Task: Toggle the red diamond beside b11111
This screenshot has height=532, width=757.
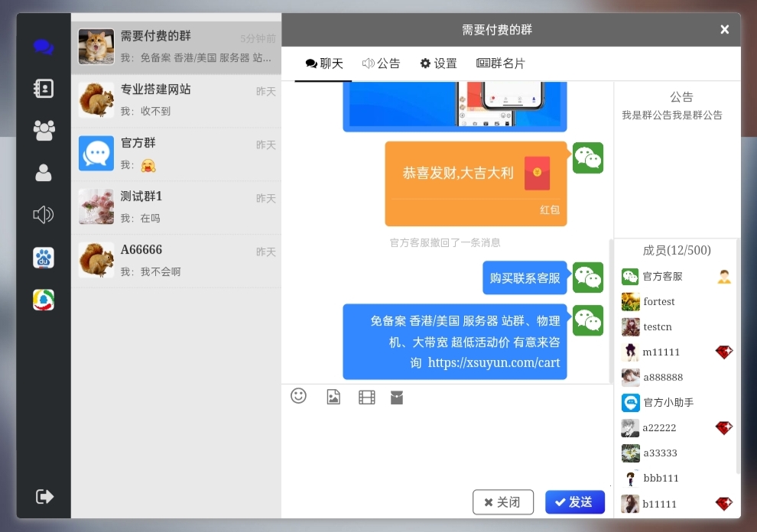Action: [x=723, y=504]
